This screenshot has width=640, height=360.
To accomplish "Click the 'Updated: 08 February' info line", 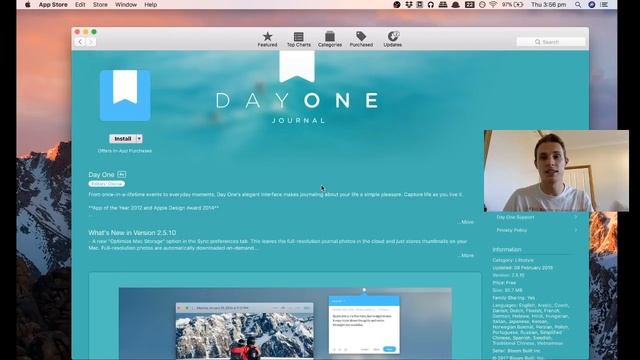I will (522, 268).
